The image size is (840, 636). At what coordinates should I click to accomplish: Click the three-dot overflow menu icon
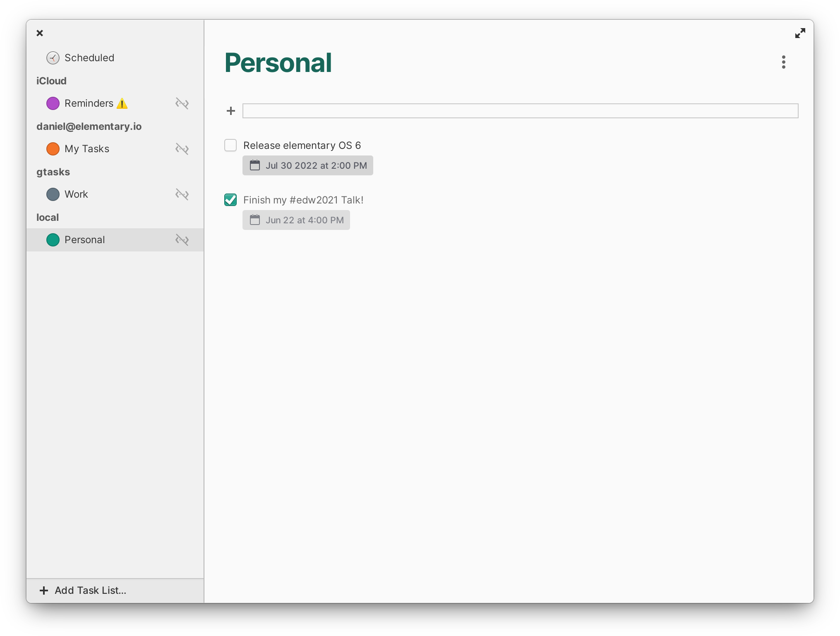click(784, 62)
